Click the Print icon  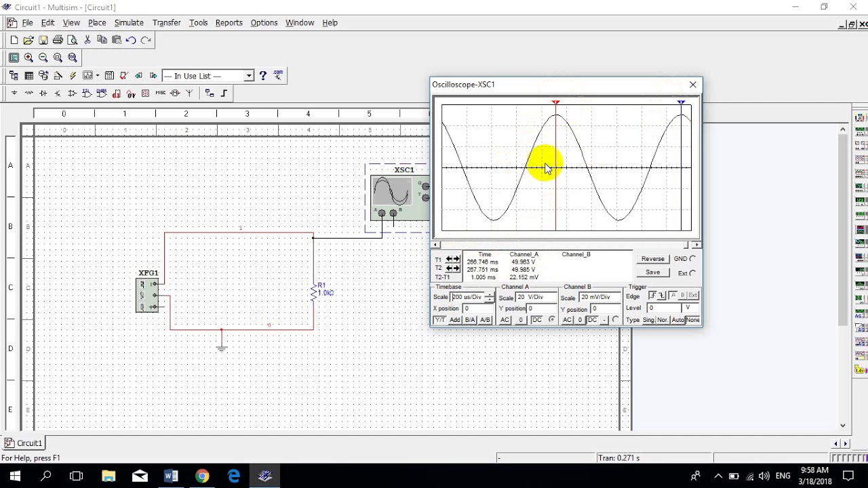[x=58, y=40]
